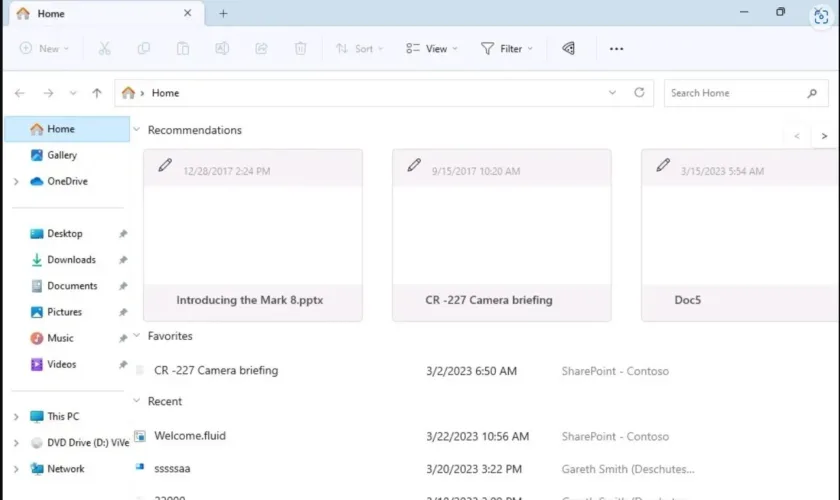Click the pin icon next to Music
The height and width of the screenshot is (500, 840).
click(123, 338)
